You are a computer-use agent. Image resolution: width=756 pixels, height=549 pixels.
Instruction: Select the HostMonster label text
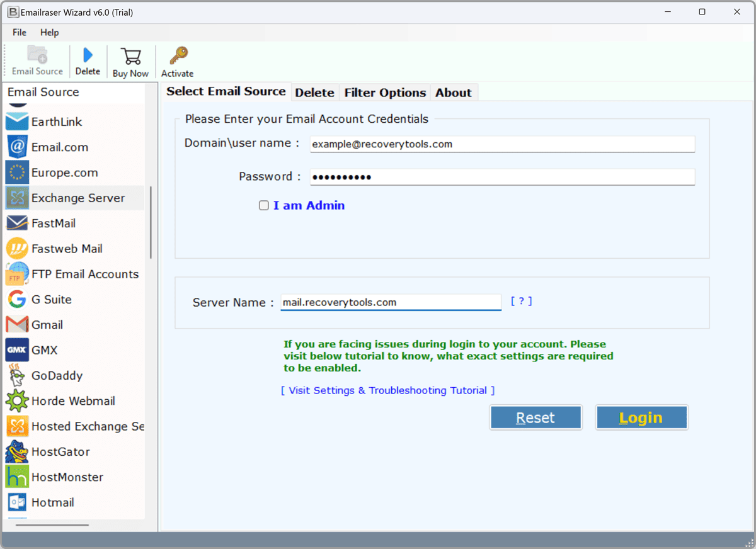(x=67, y=477)
